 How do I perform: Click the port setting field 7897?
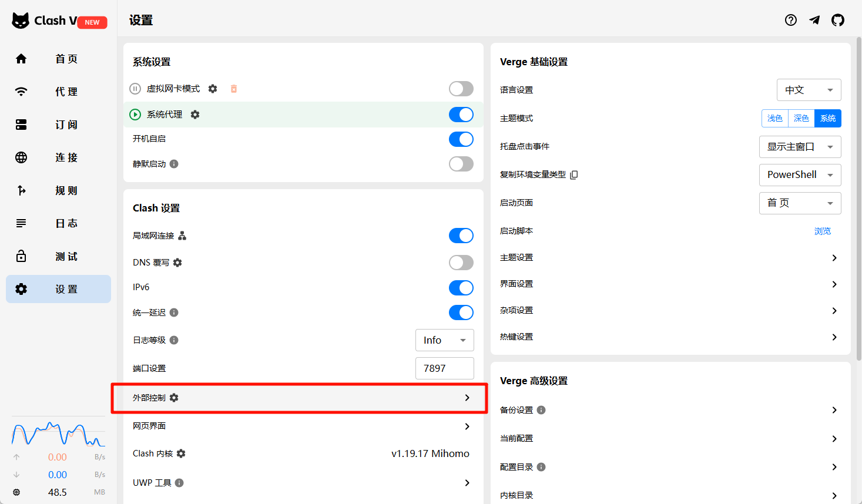[x=444, y=368]
